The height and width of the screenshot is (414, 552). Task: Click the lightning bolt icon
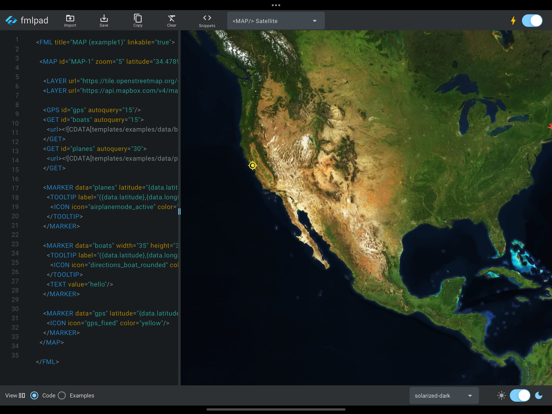513,20
